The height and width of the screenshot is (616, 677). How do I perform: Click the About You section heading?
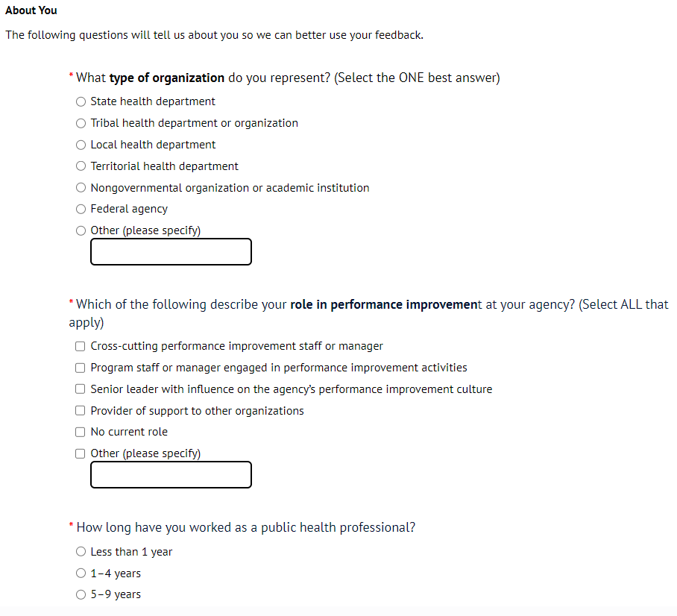31,10
